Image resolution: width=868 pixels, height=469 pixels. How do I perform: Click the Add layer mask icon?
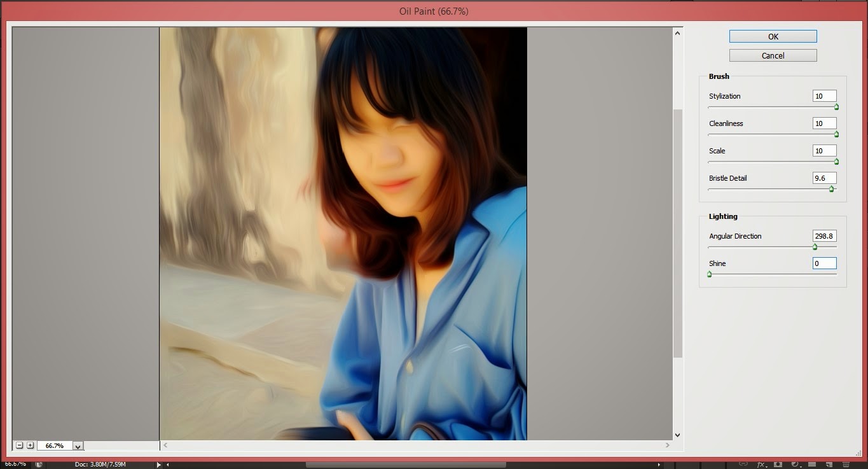(778, 464)
